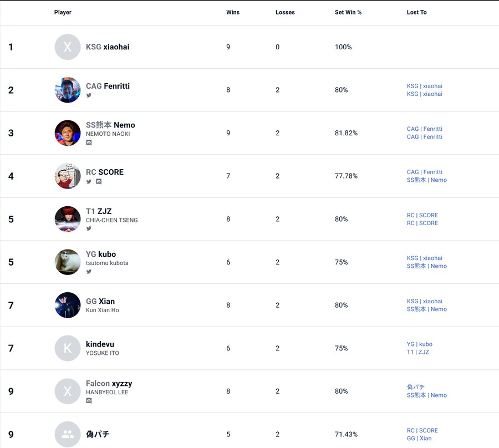Viewport: 499px width, 448px height.
Task: Select the Losses column header
Action: [x=285, y=12]
